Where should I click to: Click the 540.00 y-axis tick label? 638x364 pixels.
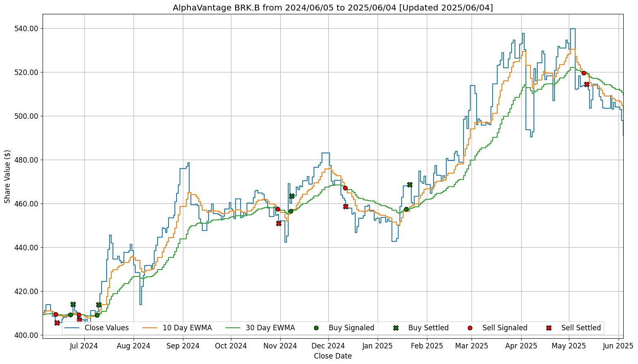[x=27, y=29]
